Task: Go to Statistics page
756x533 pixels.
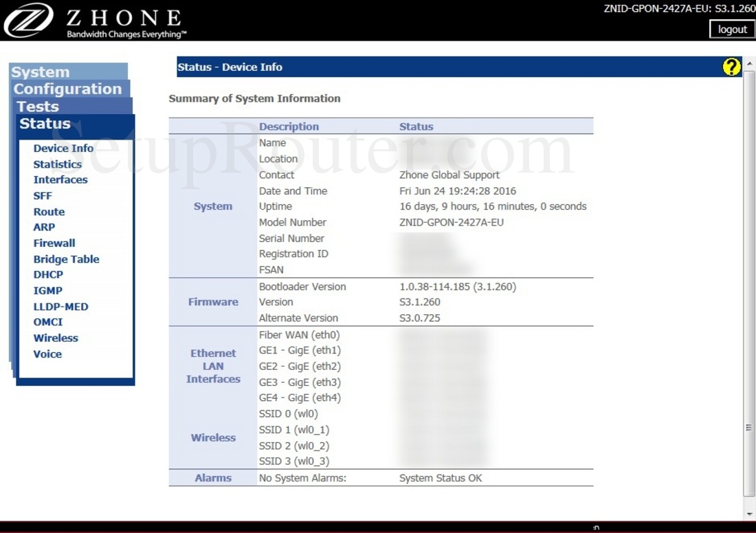Action: (58, 164)
